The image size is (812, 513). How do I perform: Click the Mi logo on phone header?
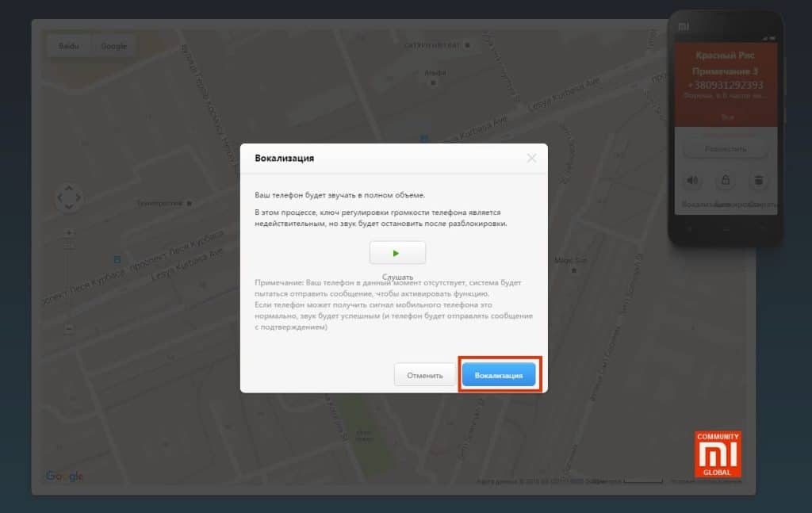(683, 26)
